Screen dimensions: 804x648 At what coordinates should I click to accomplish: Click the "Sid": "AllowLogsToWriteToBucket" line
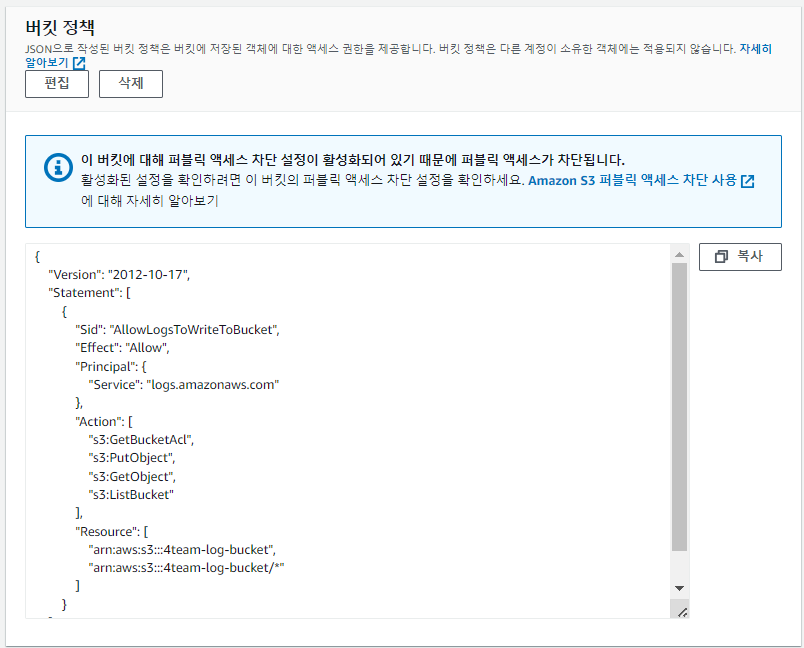click(x=177, y=330)
